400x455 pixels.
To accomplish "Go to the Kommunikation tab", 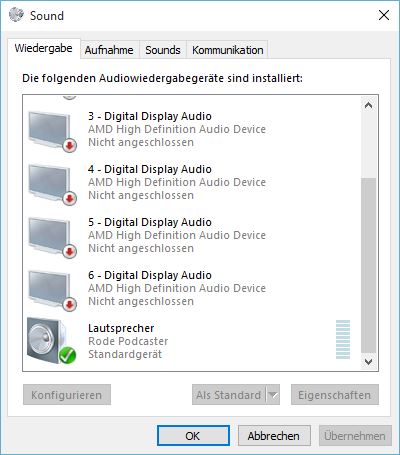I will point(228,50).
